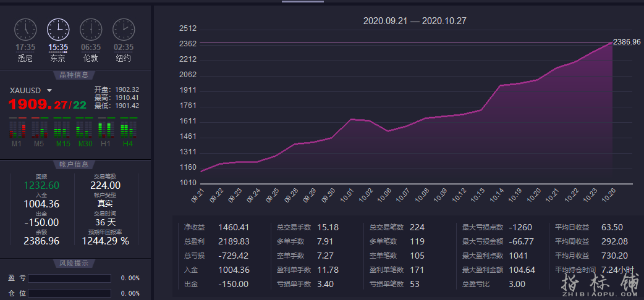Select the H4 timeframe signal bars
Viewport: 644px width, 300px height.
(x=127, y=128)
